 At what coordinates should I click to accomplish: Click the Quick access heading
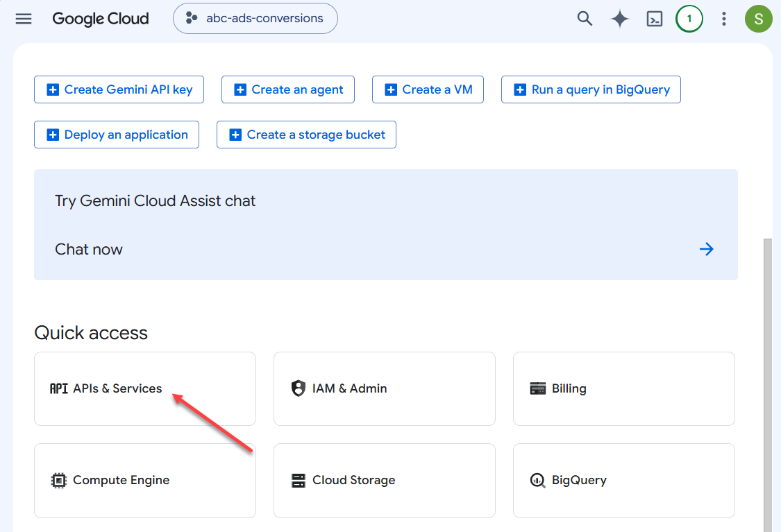(x=91, y=333)
